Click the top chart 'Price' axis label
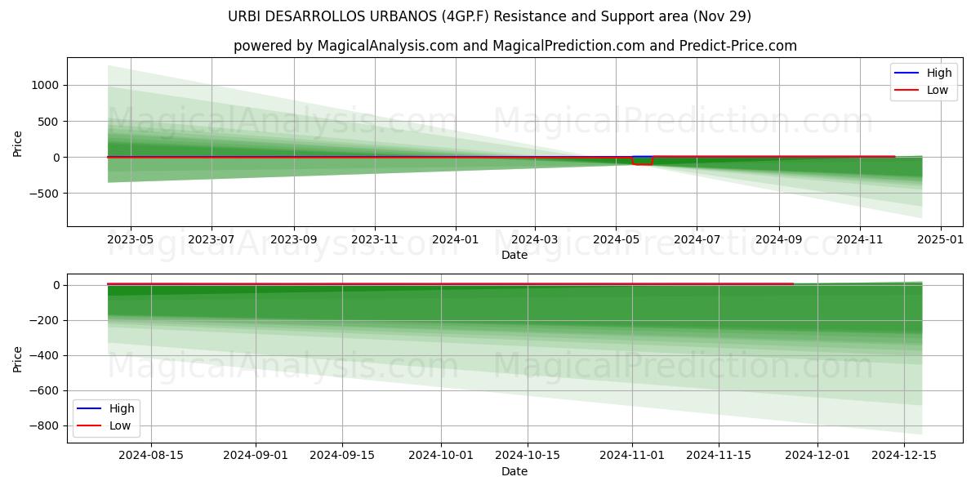 click(18, 142)
